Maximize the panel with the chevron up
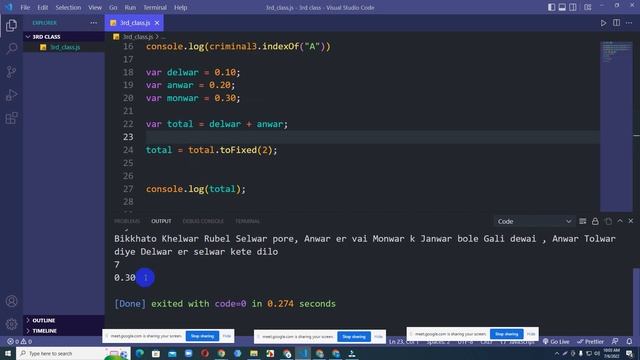 pyautogui.click(x=620, y=221)
